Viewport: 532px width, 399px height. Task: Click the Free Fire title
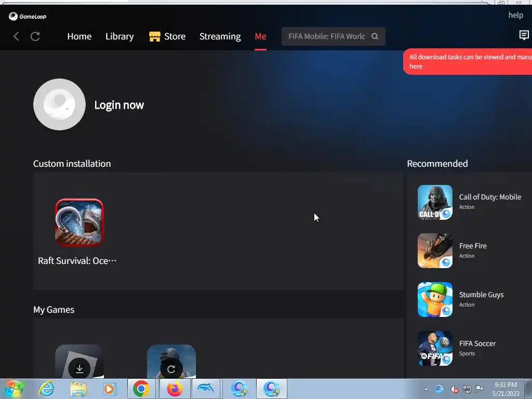click(473, 246)
